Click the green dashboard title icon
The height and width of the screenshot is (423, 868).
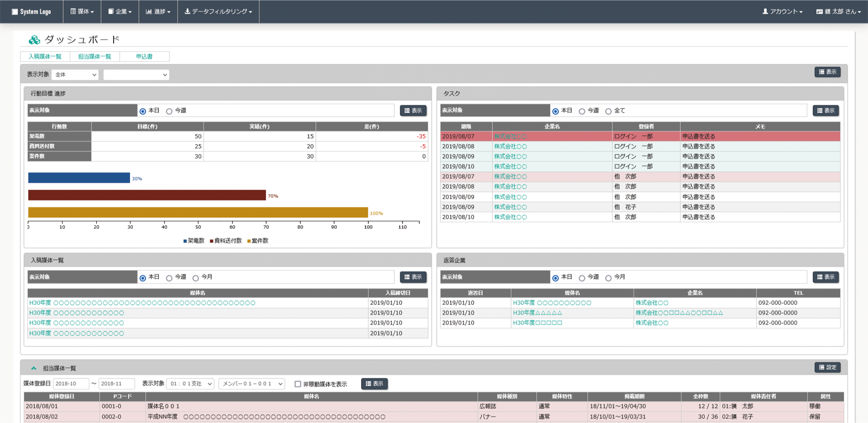click(x=34, y=40)
